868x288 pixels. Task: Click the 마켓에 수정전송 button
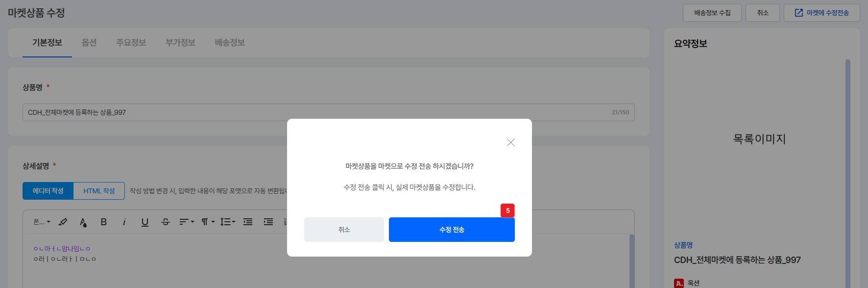coord(822,13)
